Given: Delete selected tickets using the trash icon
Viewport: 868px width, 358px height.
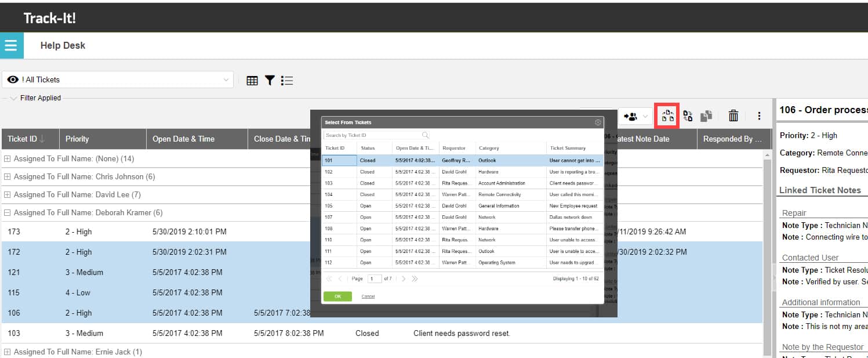Looking at the screenshot, I should point(733,115).
